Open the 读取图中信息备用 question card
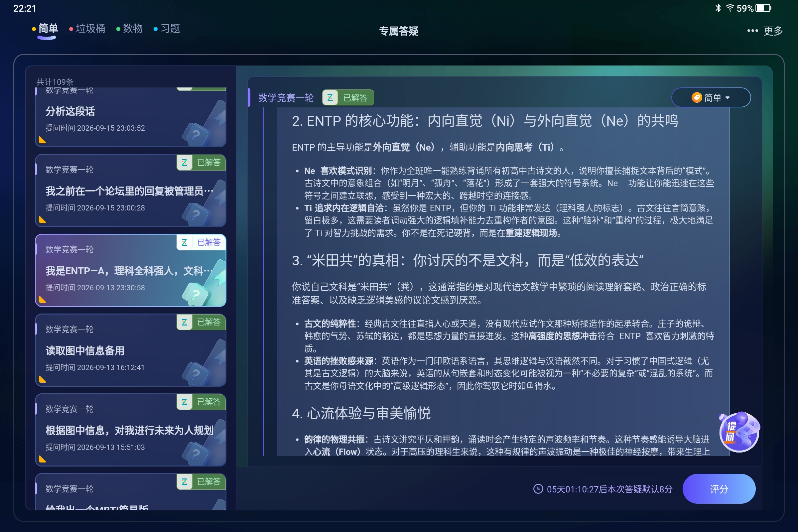798x532 pixels. pyautogui.click(x=131, y=350)
